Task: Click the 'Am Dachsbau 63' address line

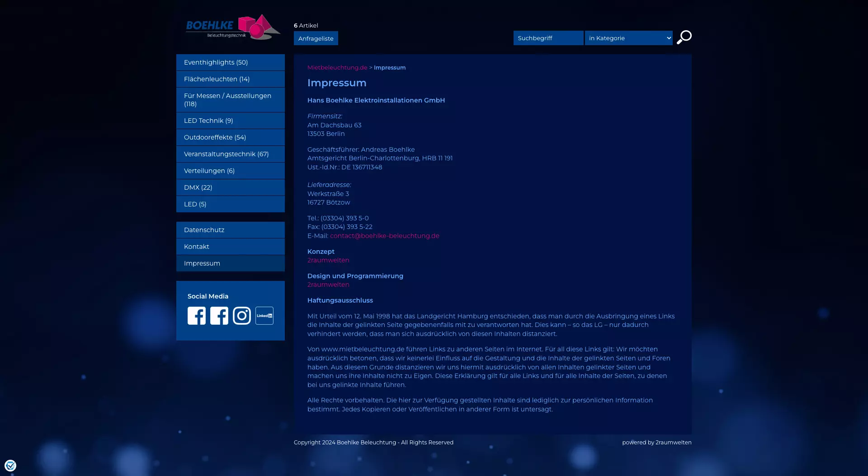Action: 335,125
